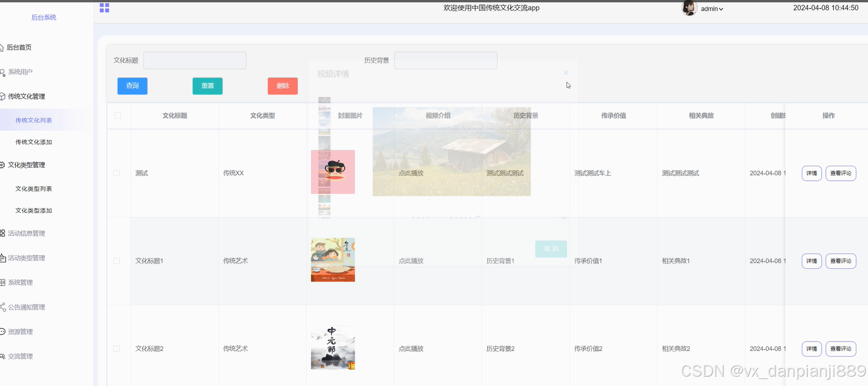Click the video preview in dialog
The height and width of the screenshot is (386, 868).
coord(451,152)
